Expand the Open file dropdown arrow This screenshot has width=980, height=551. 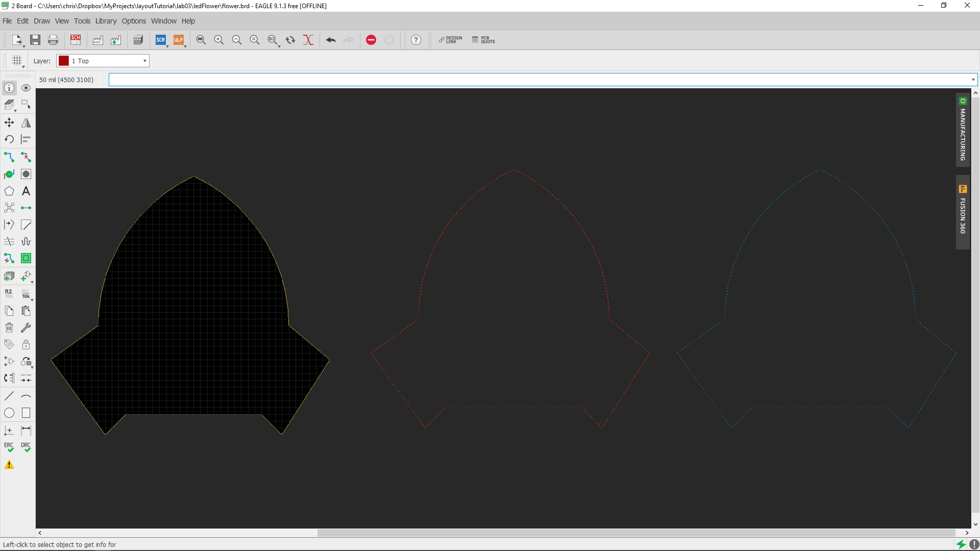pyautogui.click(x=23, y=46)
